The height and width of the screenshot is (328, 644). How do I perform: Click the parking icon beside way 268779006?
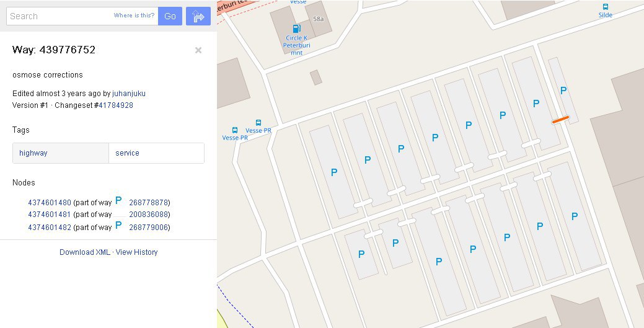(118, 225)
